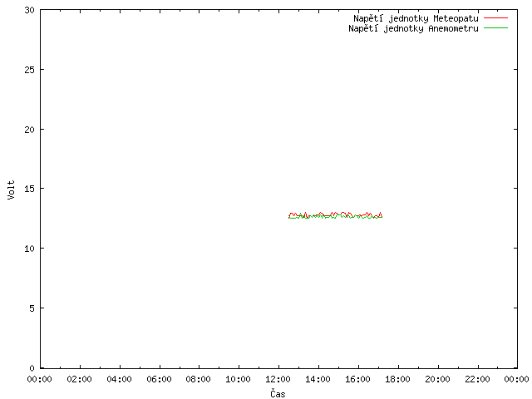Click the 10:00 time tick label
The image size is (532, 399).
pyautogui.click(x=239, y=379)
